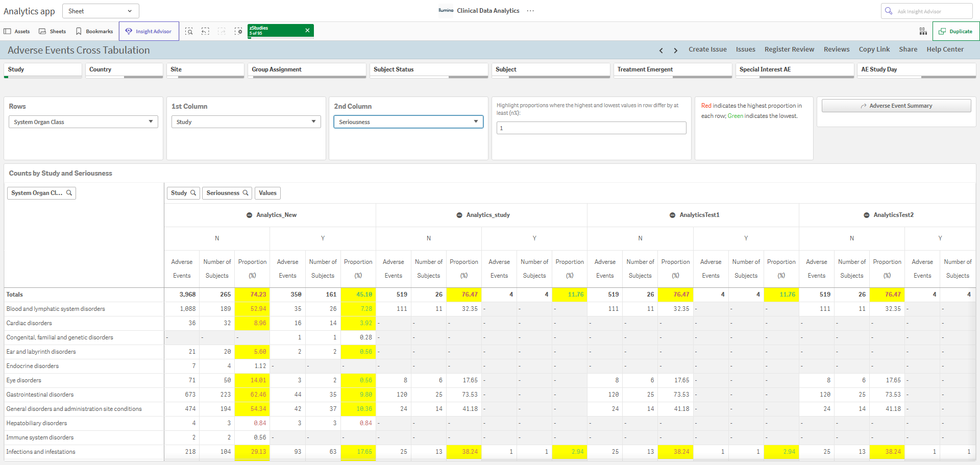Screen dimensions: 980x465
Task: Select Blood and lymphatic system disorders row
Action: [56, 309]
